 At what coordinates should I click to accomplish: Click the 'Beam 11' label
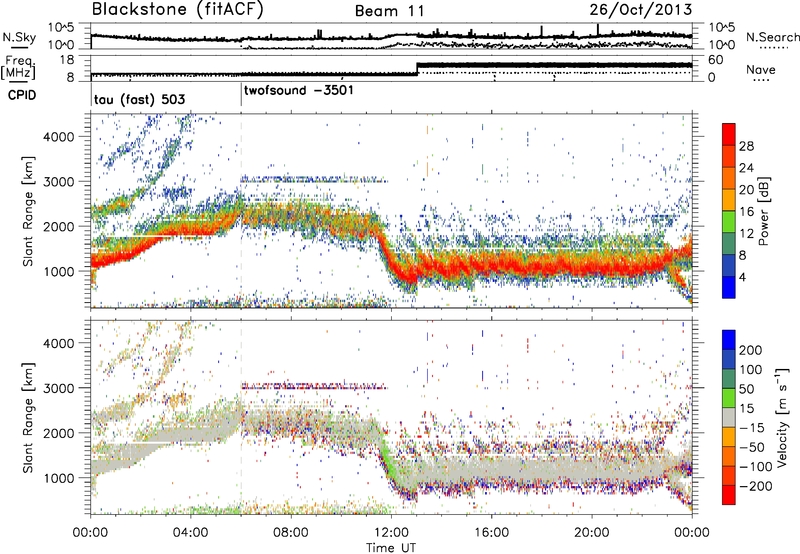pos(389,11)
